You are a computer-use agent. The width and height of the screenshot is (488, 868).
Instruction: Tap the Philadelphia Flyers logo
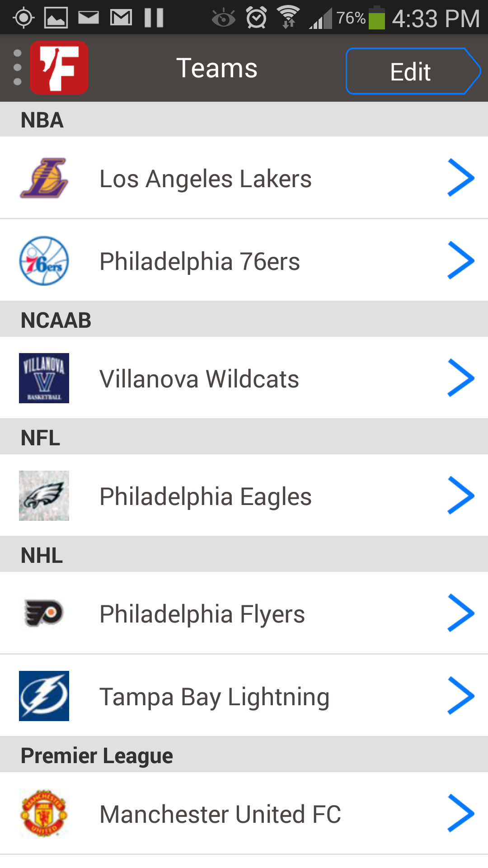(44, 613)
